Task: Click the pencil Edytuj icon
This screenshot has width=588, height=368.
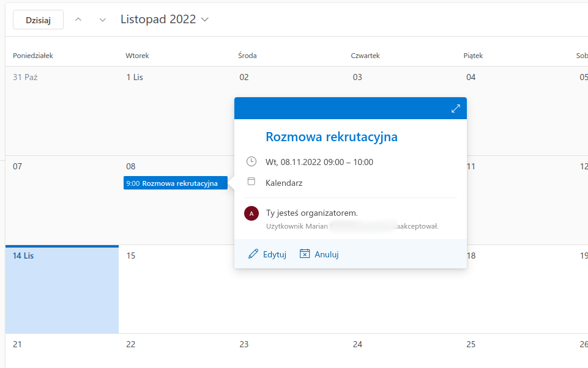Action: tap(253, 254)
